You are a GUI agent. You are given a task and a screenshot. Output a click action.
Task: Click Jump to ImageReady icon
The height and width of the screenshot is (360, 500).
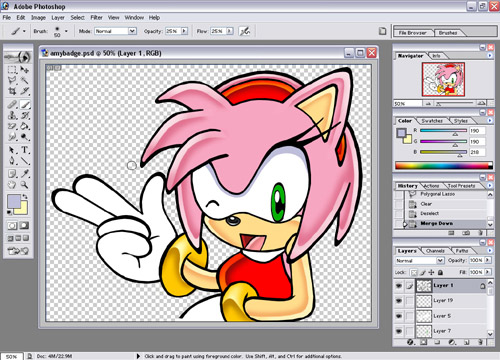[18, 251]
